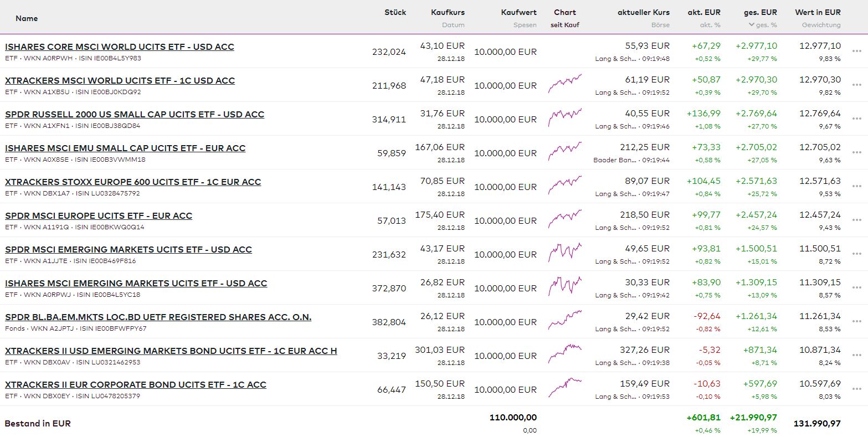Click sort chevron next to ges. EUR header

coord(751,25)
